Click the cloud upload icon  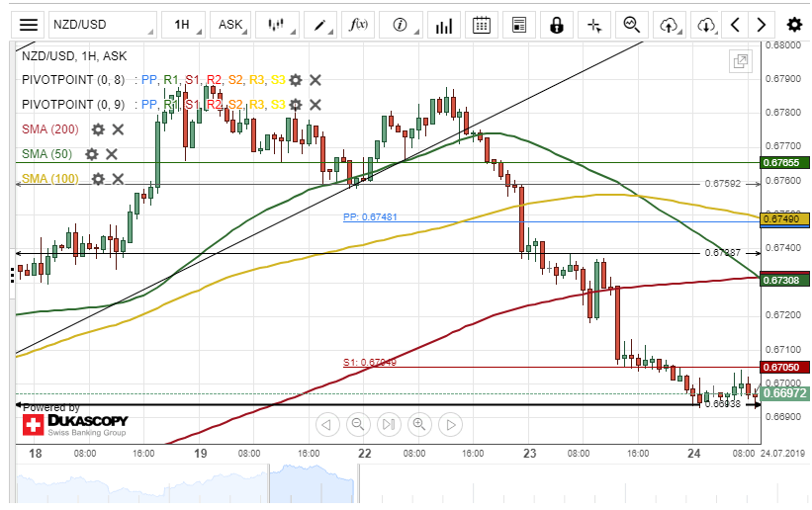670,25
